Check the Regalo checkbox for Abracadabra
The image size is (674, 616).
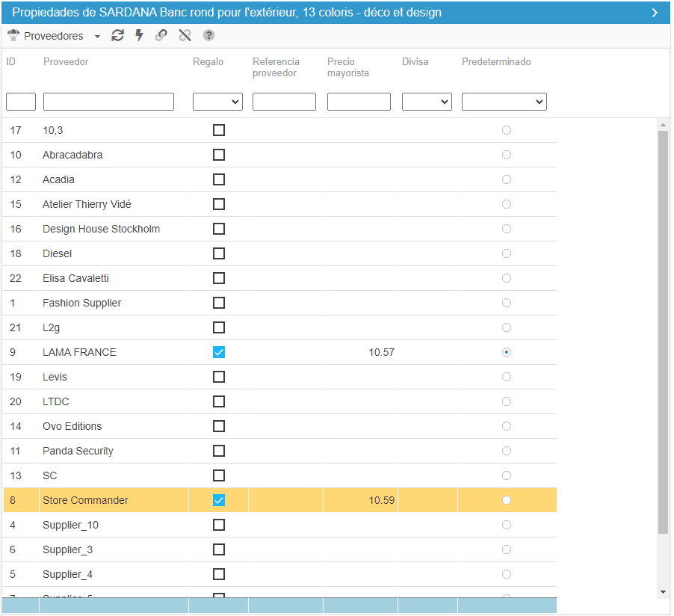219,155
